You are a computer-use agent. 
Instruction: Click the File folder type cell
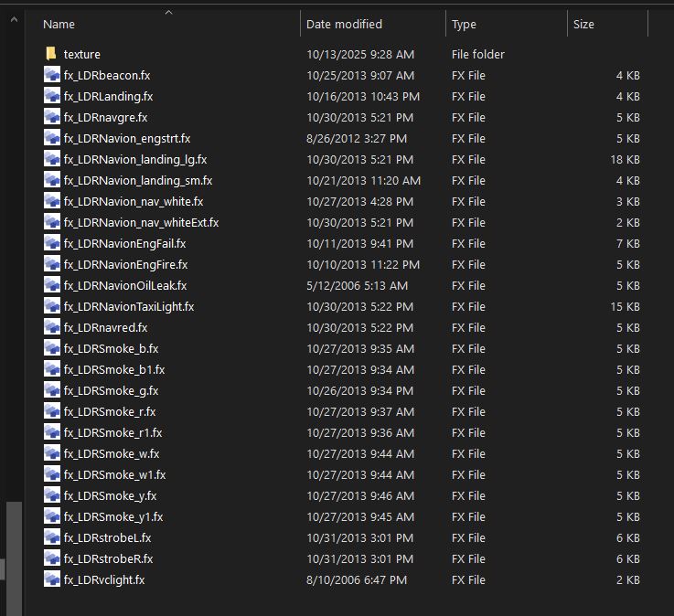tap(478, 54)
